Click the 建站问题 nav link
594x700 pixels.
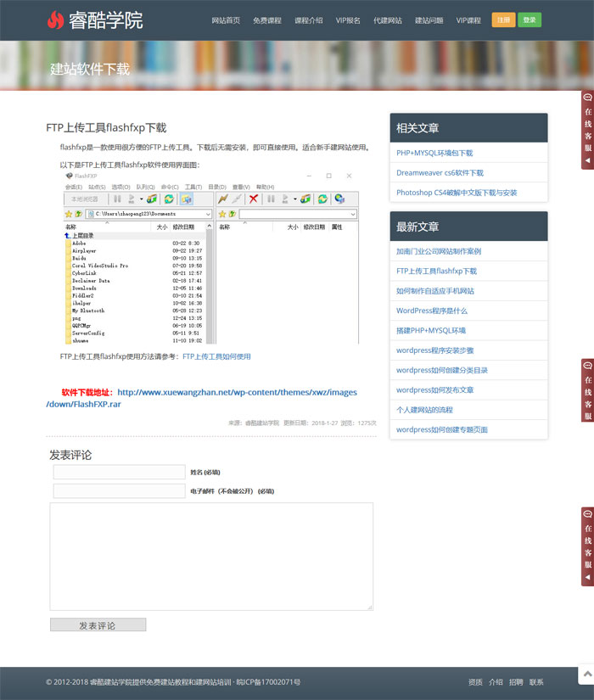(x=429, y=20)
